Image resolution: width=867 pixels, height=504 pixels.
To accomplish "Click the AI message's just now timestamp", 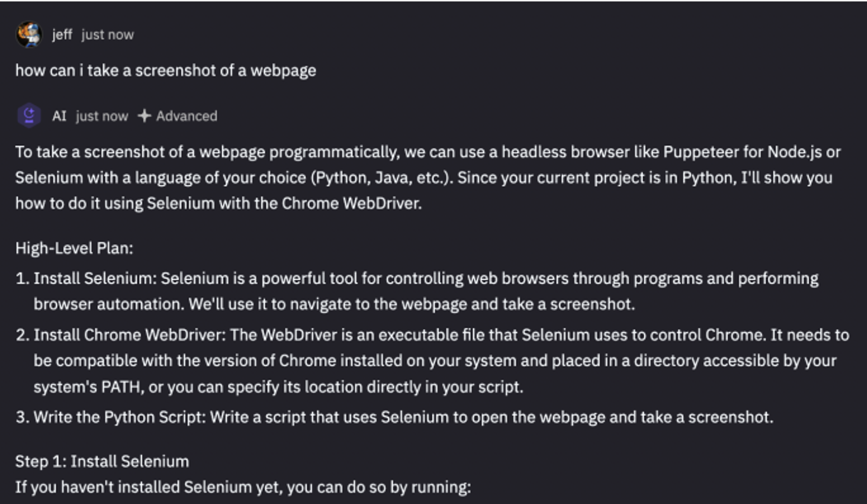I will (102, 116).
